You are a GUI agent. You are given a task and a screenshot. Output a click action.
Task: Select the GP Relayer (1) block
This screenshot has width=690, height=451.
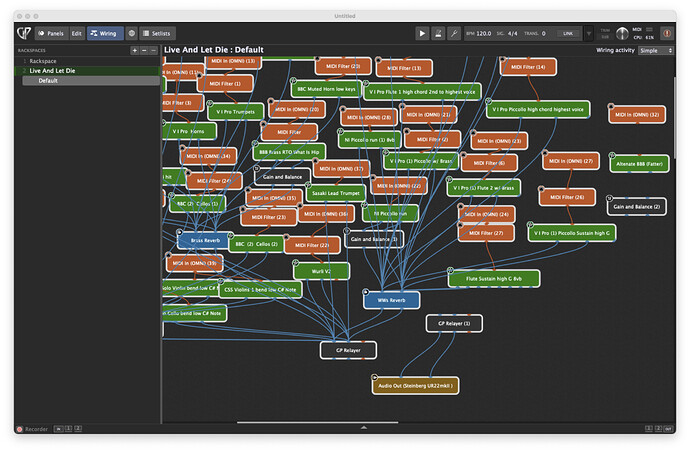(454, 323)
